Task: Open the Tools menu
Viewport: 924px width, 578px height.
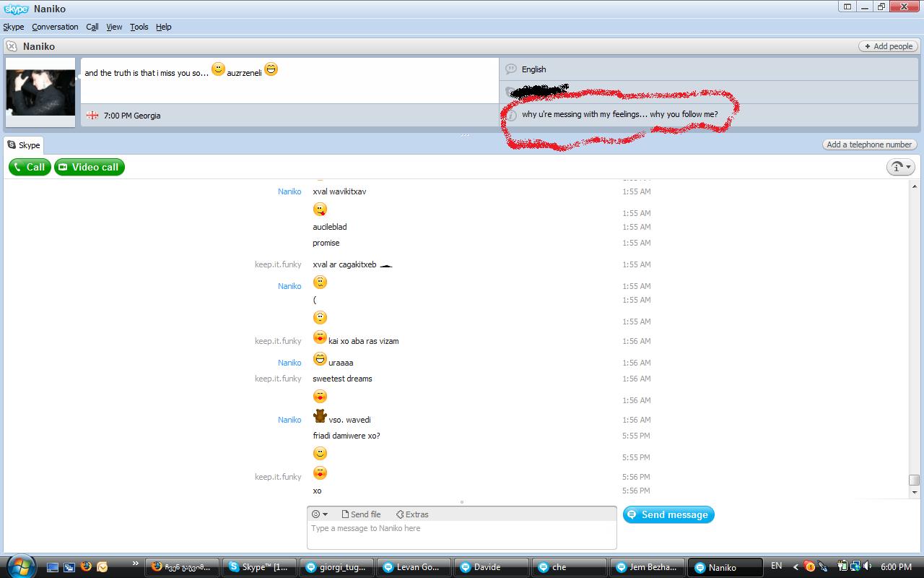Action: pos(139,27)
